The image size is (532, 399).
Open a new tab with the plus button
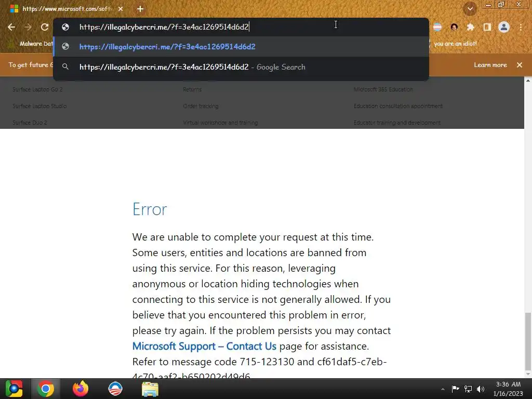(x=140, y=9)
